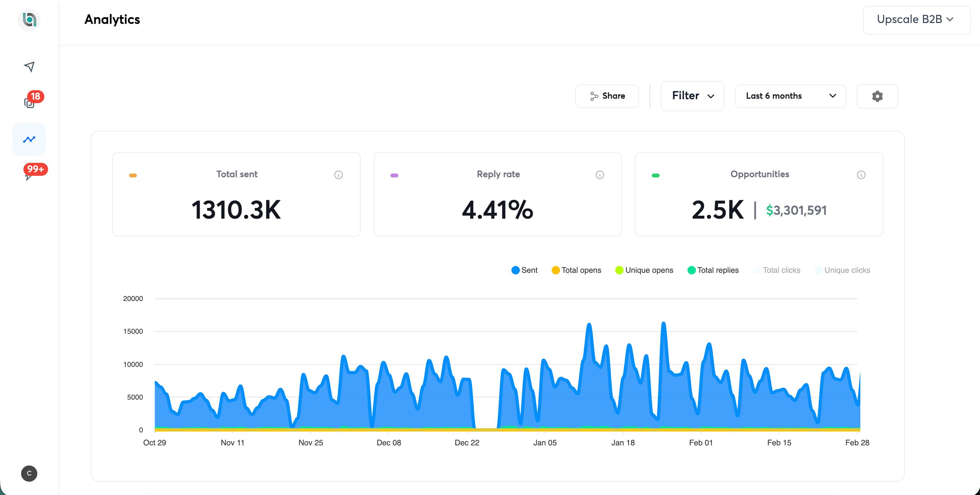Click the info icon on Opportunities
This screenshot has width=980, height=495.
[x=861, y=175]
